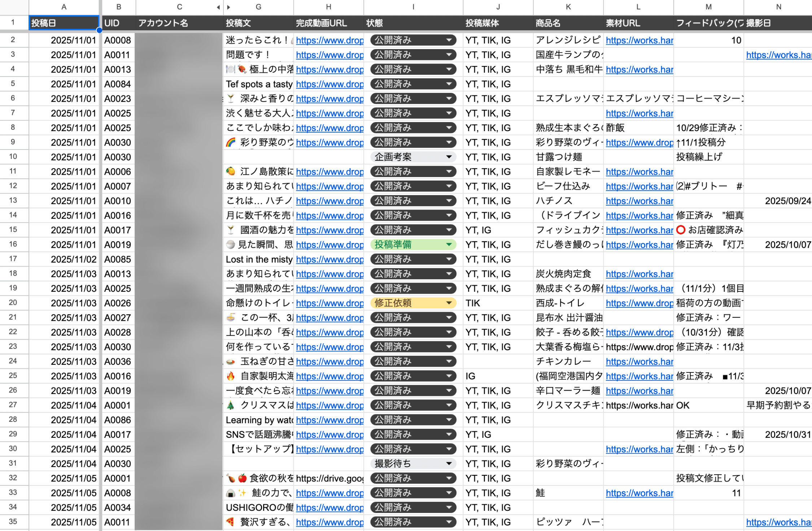
Task: Expand the 撮影待ち status chip in row 31
Action: tap(449, 463)
